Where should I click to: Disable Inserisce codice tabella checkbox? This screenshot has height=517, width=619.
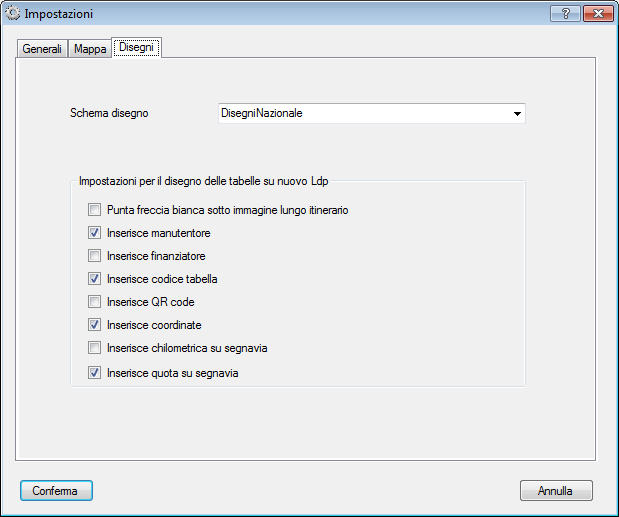pos(94,279)
